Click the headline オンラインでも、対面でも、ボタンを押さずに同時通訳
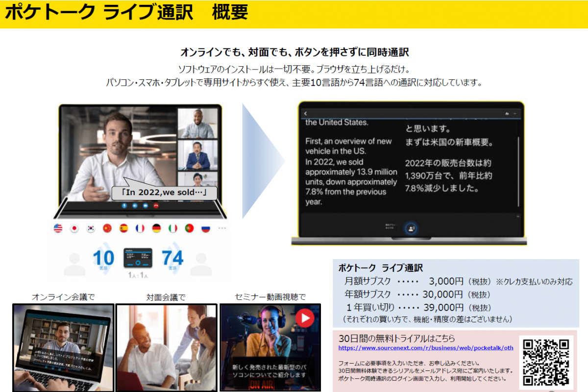This screenshot has height=392, width=588. coord(294,52)
